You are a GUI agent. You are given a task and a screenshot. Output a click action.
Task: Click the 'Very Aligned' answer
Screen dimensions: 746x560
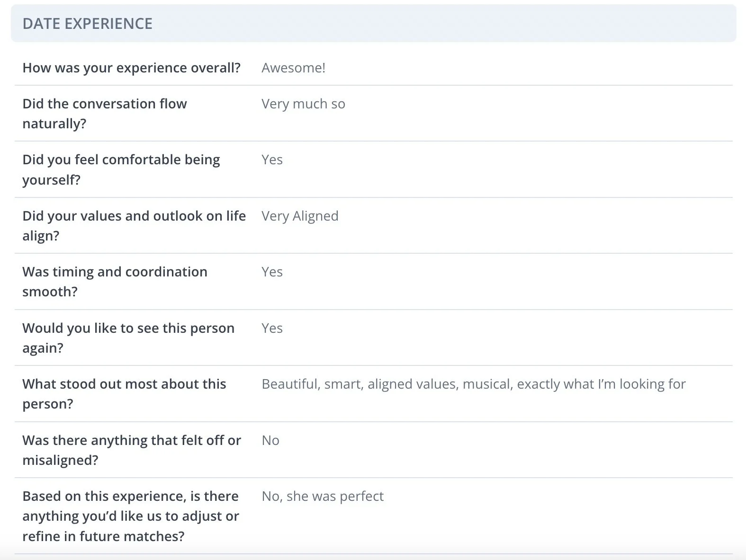click(300, 216)
